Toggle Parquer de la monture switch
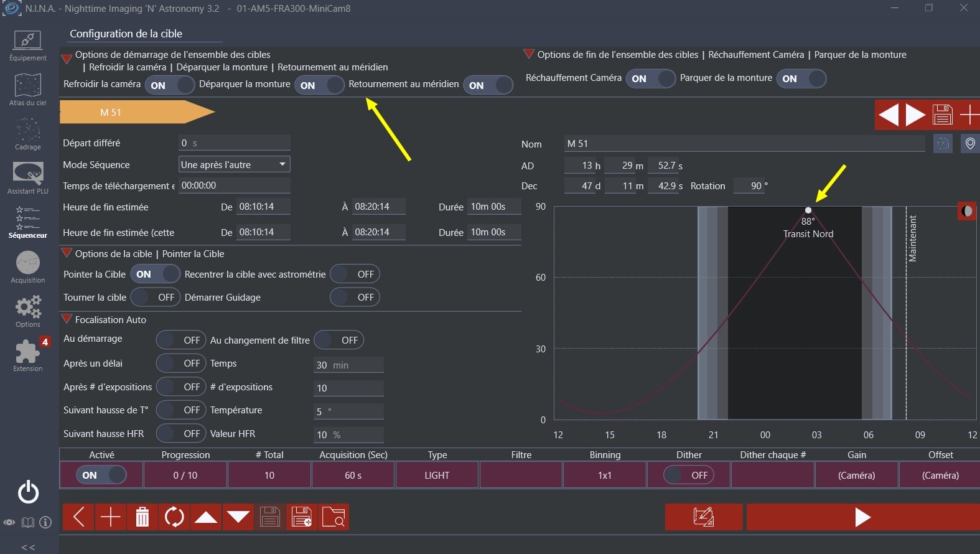 pos(801,78)
